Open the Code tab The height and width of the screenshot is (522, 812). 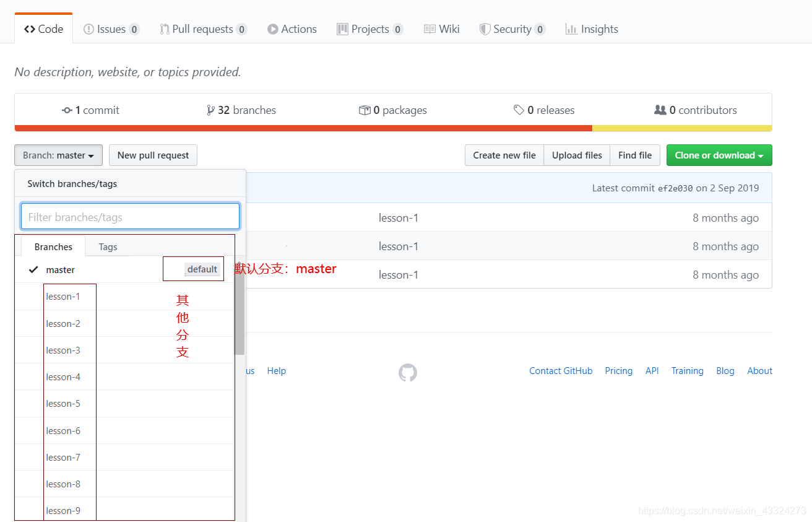click(43, 29)
